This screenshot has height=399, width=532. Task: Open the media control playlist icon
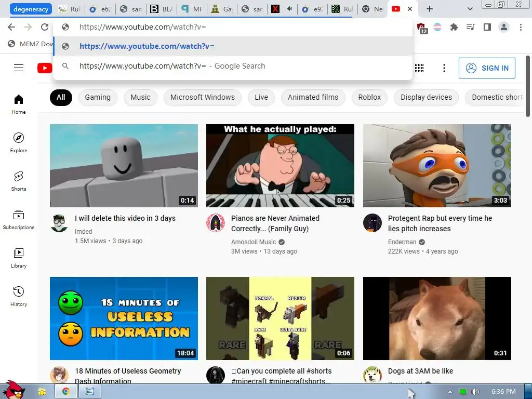[471, 27]
